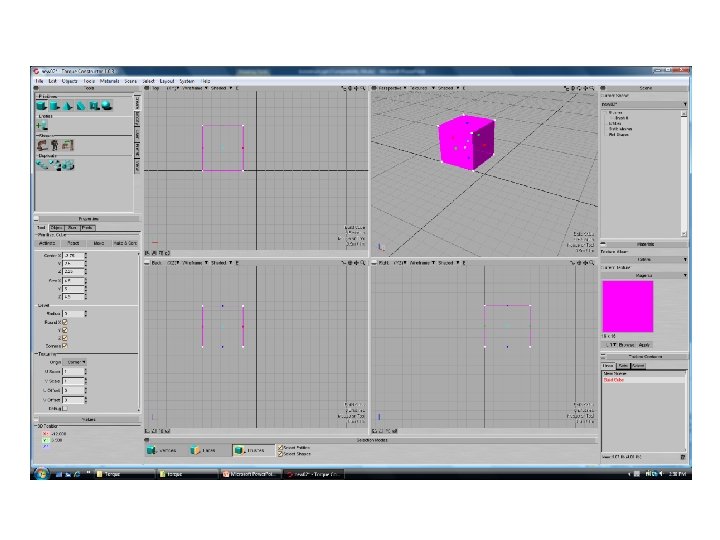Image resolution: width=720 pixels, height=540 pixels.
Task: Switch to the Face properties tab
Action: [x=72, y=228]
